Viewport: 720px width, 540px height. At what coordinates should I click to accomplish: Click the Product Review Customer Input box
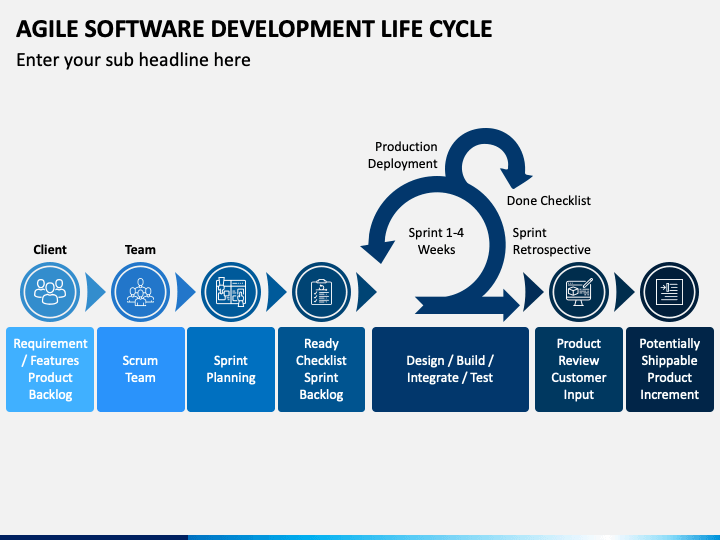click(579, 369)
